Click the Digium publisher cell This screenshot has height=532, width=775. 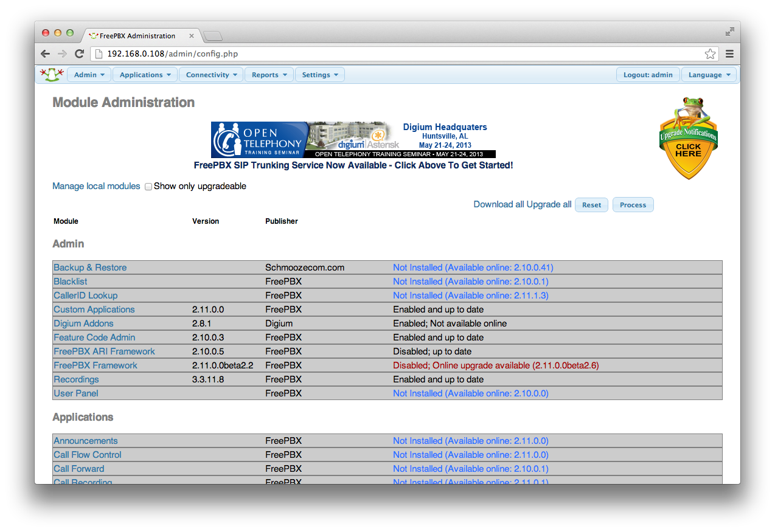pos(279,323)
